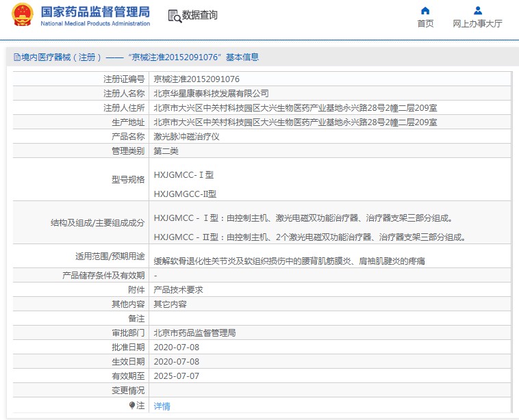The height and width of the screenshot is (420, 519).
Task: Click the HXJGMCC-Ⅰ型 structure description line
Action: (303, 218)
